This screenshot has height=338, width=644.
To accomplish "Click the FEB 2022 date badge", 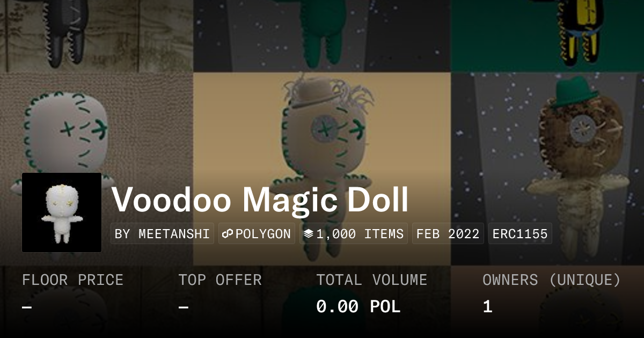I will tap(448, 234).
